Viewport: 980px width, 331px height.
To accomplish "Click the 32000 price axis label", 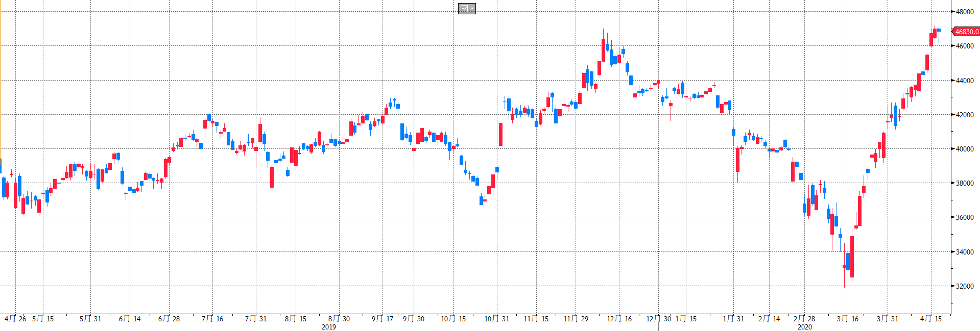I will coord(965,286).
